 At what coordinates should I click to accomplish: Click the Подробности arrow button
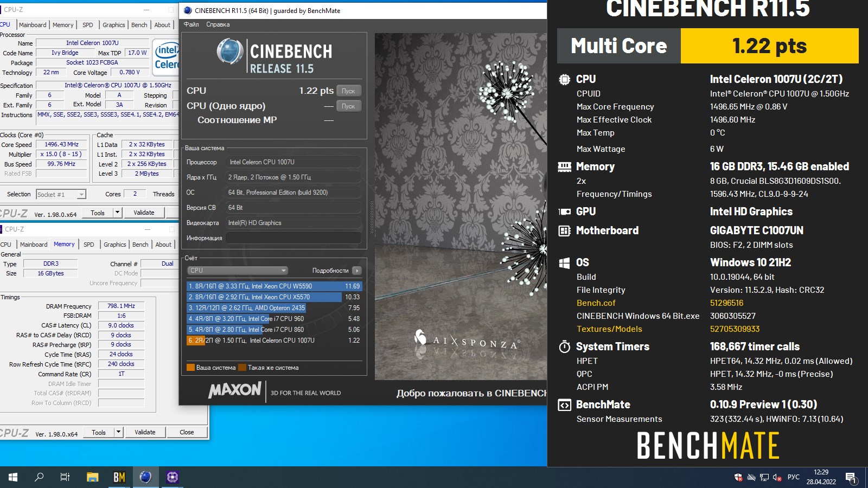tap(356, 270)
